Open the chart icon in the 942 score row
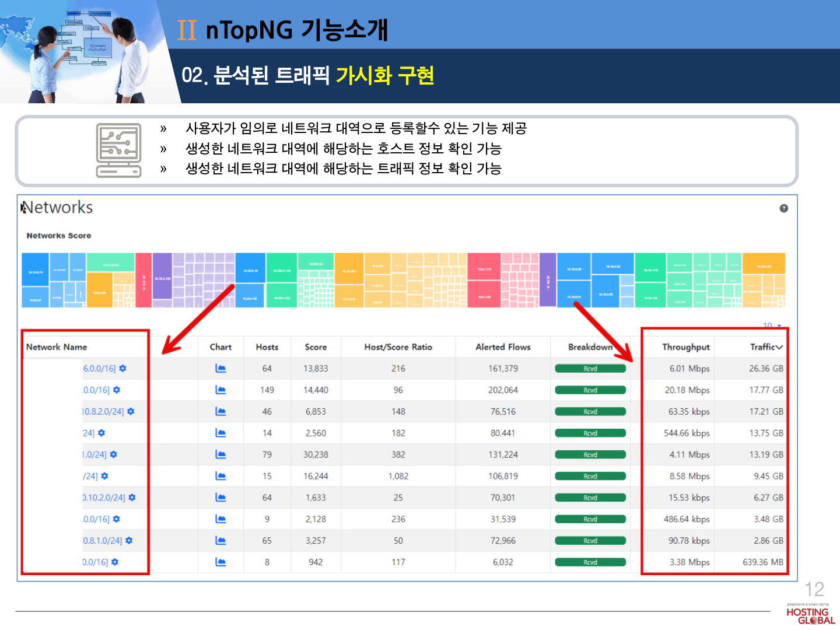The height and width of the screenshot is (630, 840). [x=220, y=562]
